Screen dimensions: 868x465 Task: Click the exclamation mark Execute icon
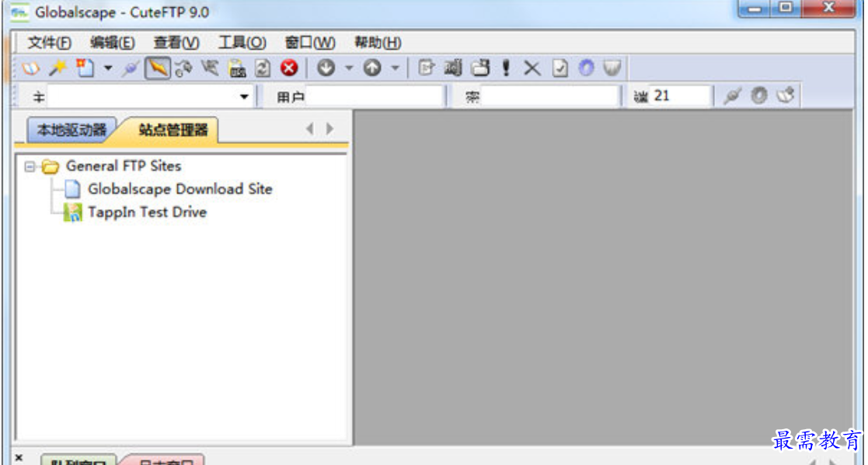pyautogui.click(x=506, y=68)
